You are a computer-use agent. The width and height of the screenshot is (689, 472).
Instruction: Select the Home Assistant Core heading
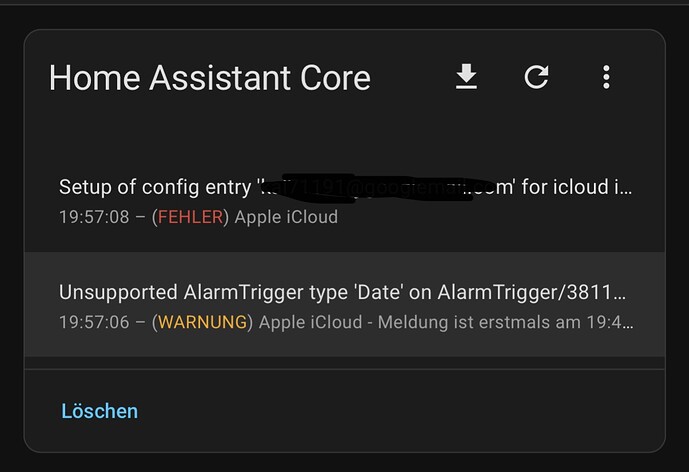210,78
